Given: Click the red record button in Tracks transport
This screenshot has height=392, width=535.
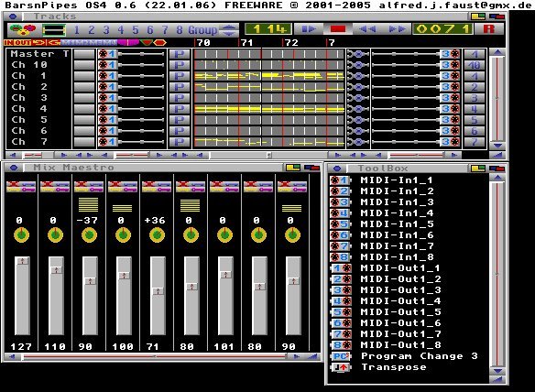Looking at the screenshot, I should pos(338,29).
